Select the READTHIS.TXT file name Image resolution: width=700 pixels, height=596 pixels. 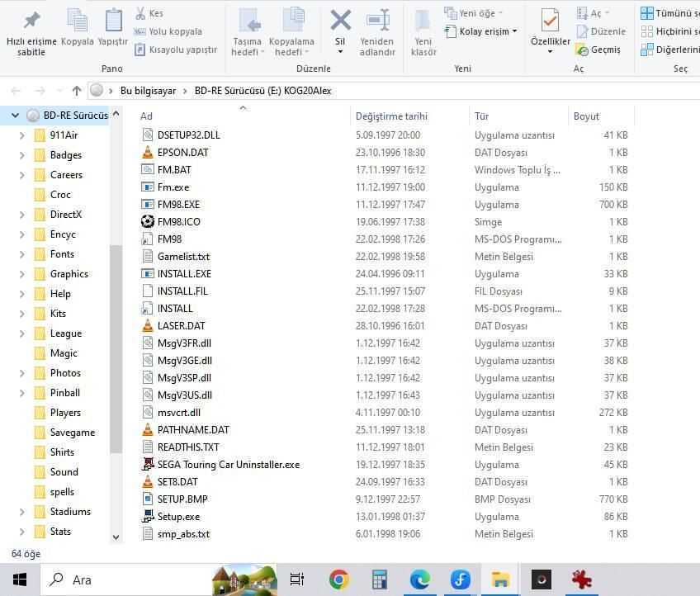[x=188, y=447]
